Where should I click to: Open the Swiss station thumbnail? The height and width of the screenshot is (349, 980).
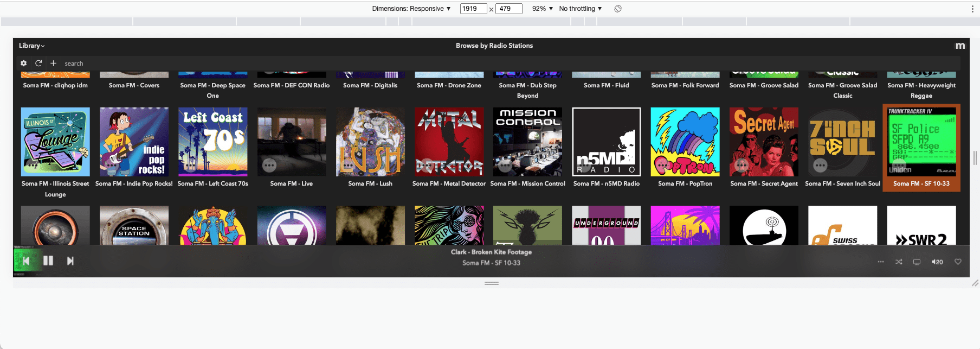coord(843,225)
